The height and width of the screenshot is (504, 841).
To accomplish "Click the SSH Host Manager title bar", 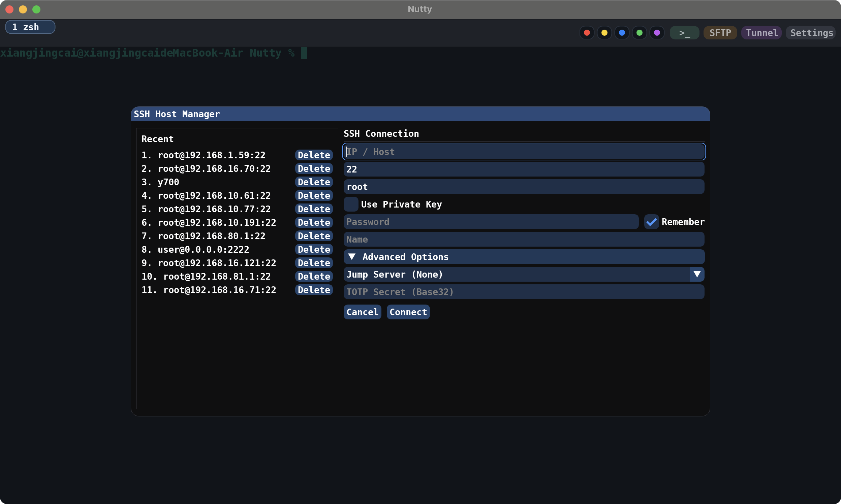I will click(420, 114).
